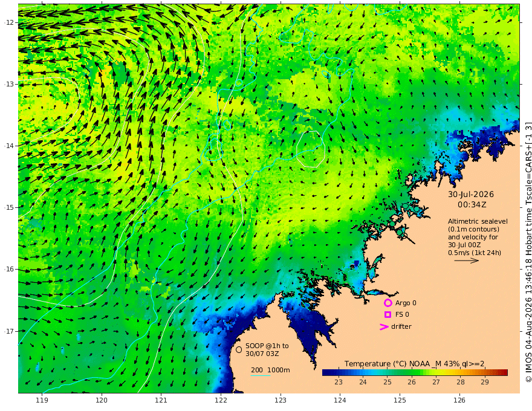Click the cyan 200m contour legend line
Image resolution: width=532 pixels, height=411 pixels.
coord(260,375)
